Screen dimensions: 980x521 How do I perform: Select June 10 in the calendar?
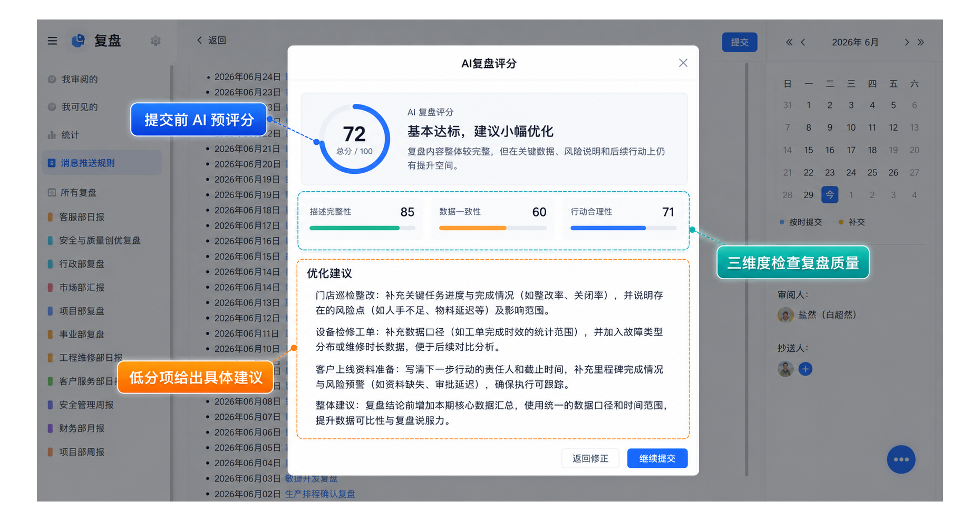click(851, 127)
